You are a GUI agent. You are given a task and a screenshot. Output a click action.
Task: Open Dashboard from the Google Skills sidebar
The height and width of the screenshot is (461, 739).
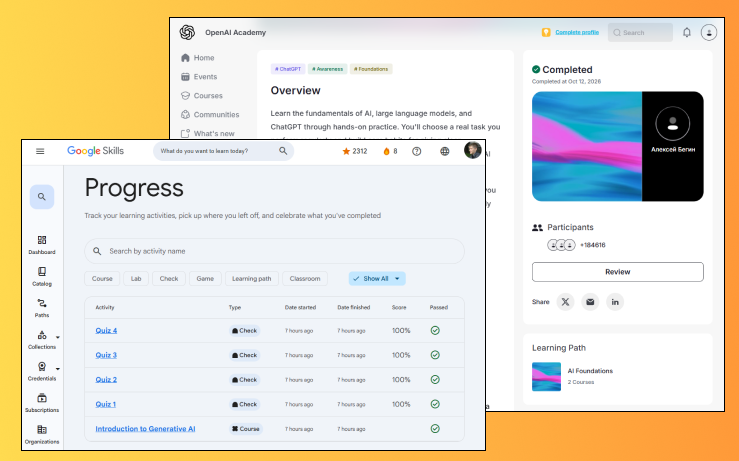42,245
